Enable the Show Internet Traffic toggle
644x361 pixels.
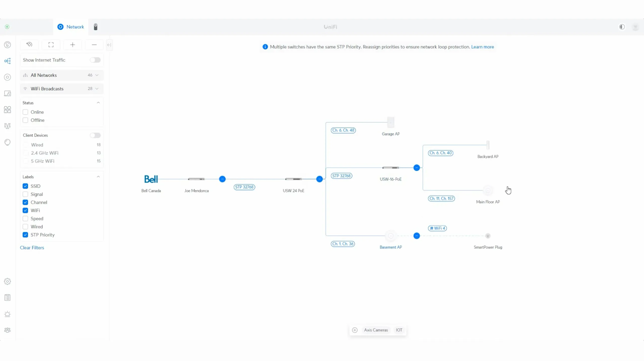pyautogui.click(x=95, y=60)
